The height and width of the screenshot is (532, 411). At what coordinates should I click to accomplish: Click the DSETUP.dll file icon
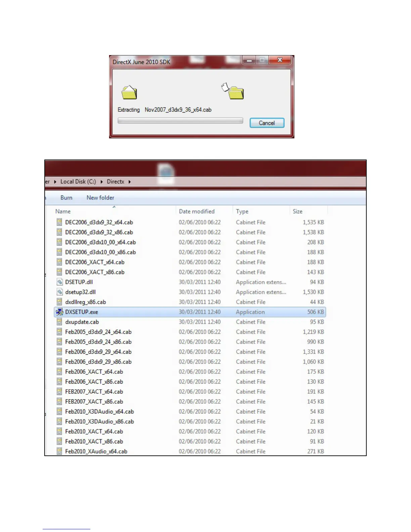pos(59,282)
